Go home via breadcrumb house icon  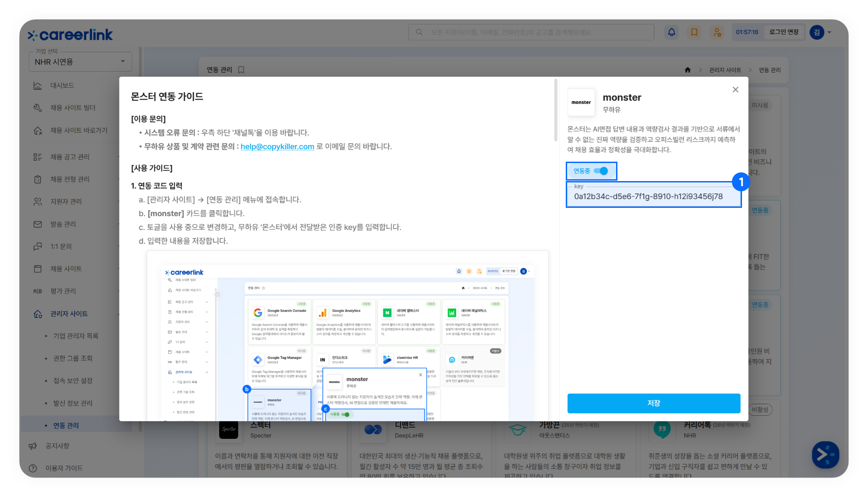(688, 70)
